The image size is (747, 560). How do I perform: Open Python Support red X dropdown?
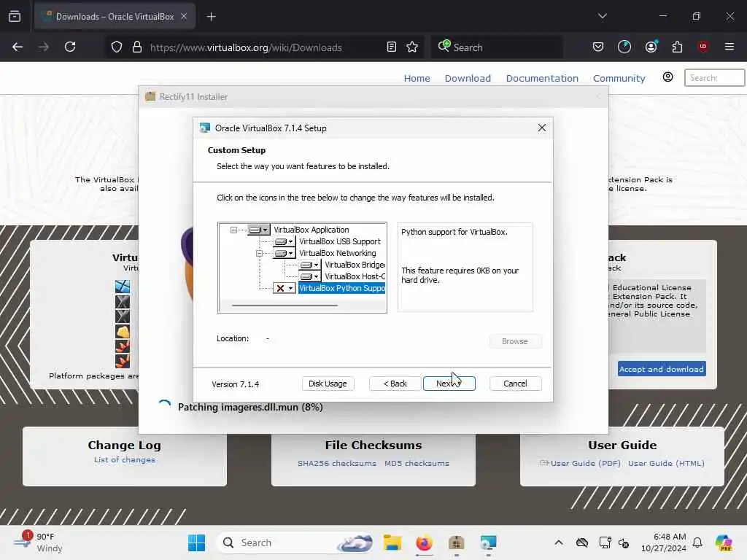[x=285, y=288]
